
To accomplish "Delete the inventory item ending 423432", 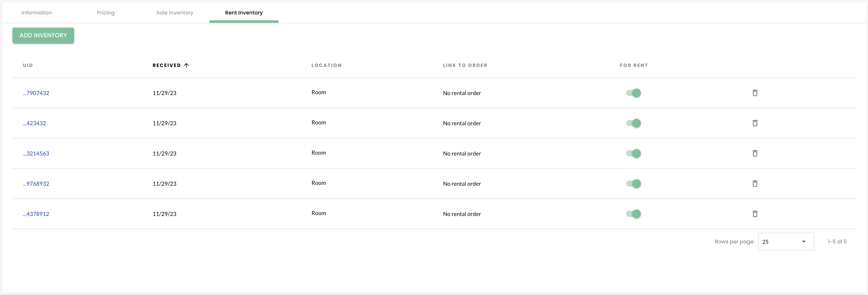I will (x=755, y=123).
